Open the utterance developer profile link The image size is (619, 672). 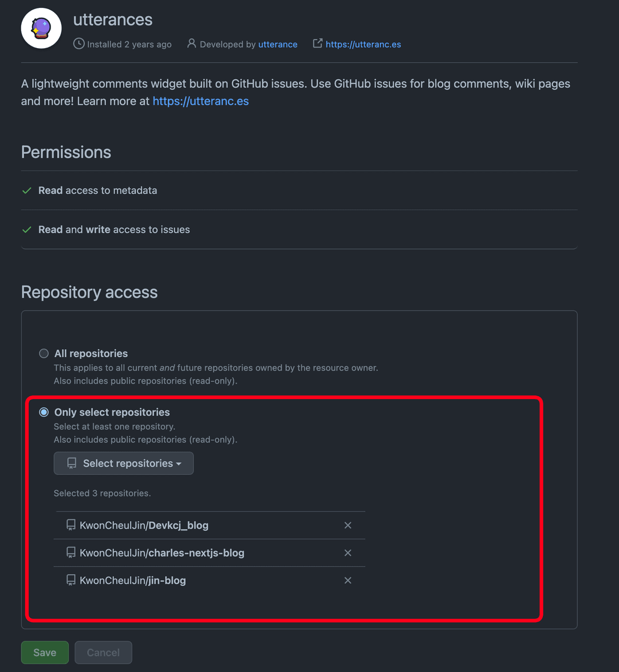point(277,44)
